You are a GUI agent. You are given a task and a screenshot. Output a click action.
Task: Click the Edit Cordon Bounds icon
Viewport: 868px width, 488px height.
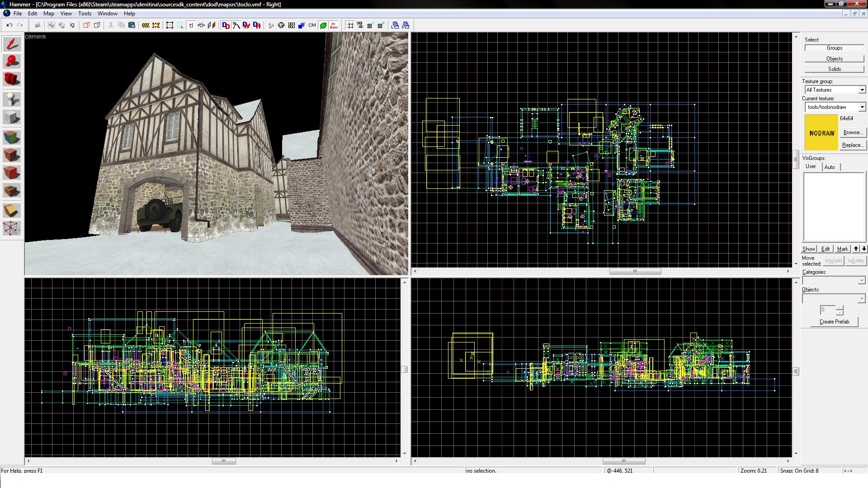[x=156, y=25]
